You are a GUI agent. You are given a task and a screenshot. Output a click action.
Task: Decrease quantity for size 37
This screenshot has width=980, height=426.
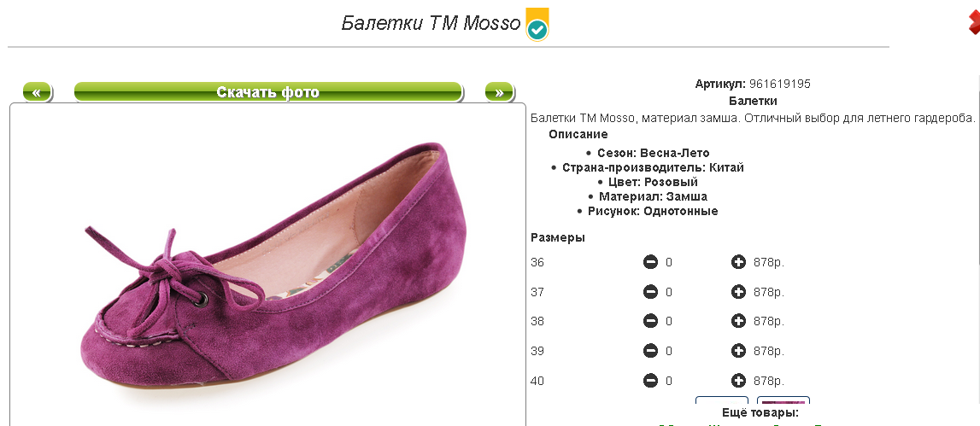(x=650, y=292)
